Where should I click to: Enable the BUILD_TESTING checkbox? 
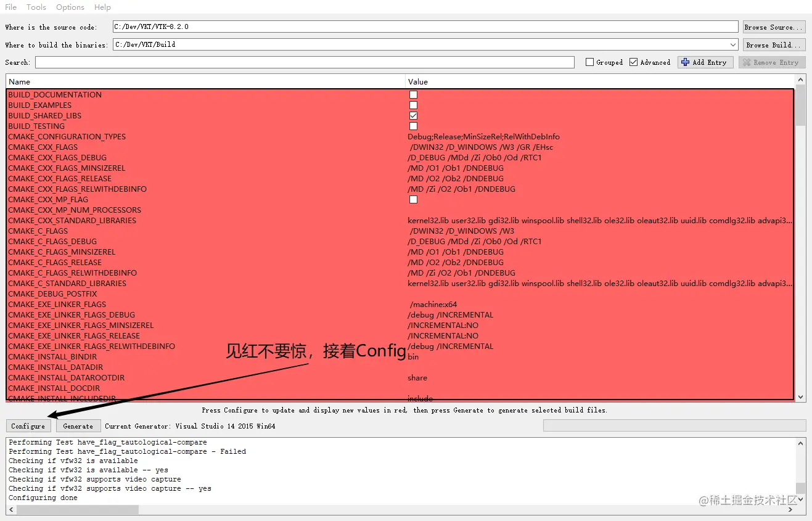point(413,126)
